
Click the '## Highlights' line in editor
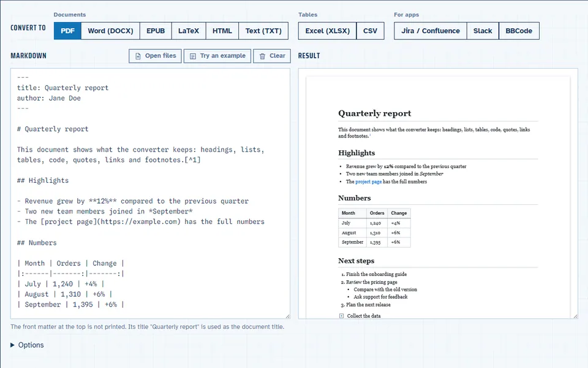point(43,180)
